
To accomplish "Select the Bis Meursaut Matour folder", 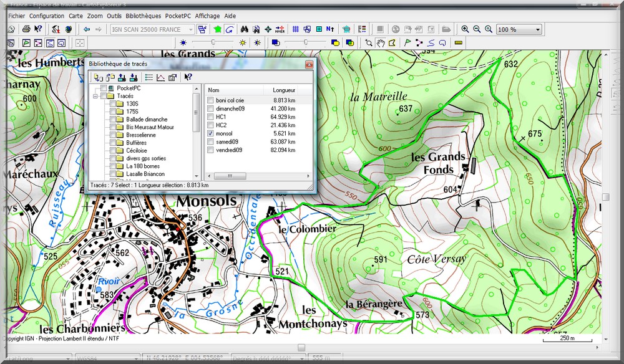I will point(150,127).
